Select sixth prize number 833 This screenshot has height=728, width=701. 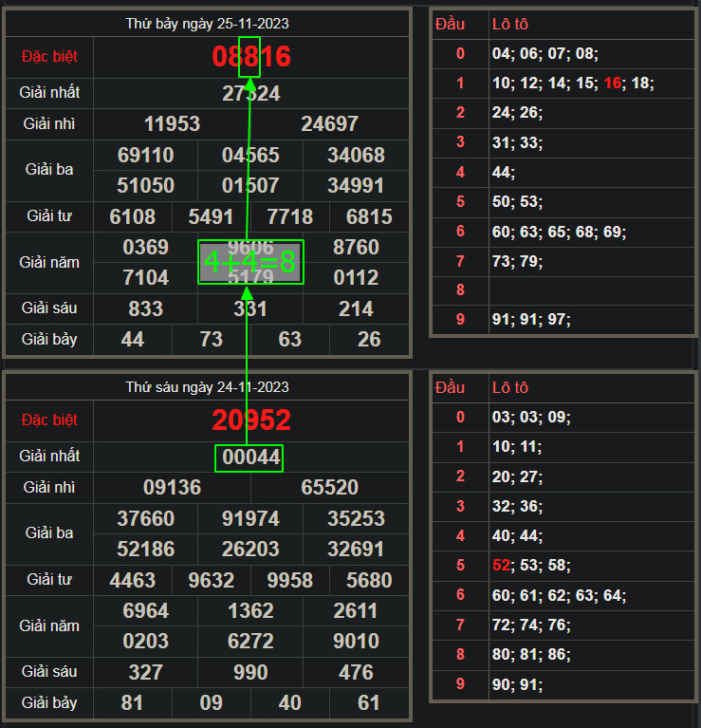(x=145, y=308)
